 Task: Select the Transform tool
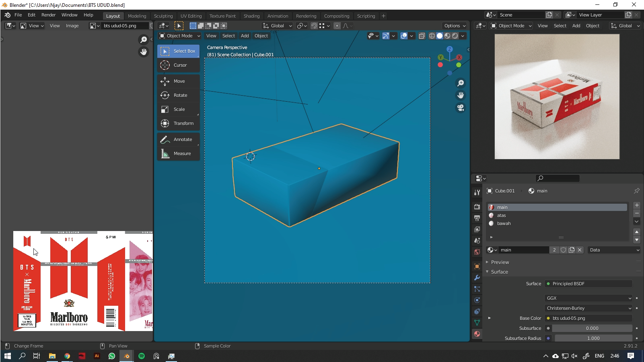[178, 123]
